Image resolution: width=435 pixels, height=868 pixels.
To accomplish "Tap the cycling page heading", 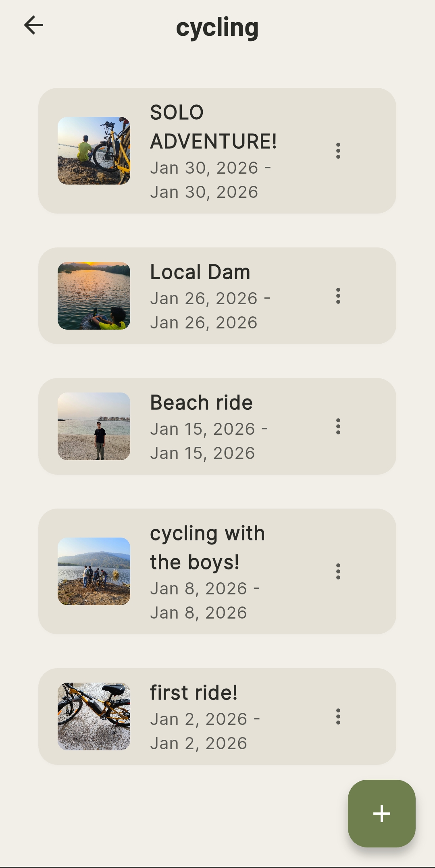I will [x=217, y=27].
